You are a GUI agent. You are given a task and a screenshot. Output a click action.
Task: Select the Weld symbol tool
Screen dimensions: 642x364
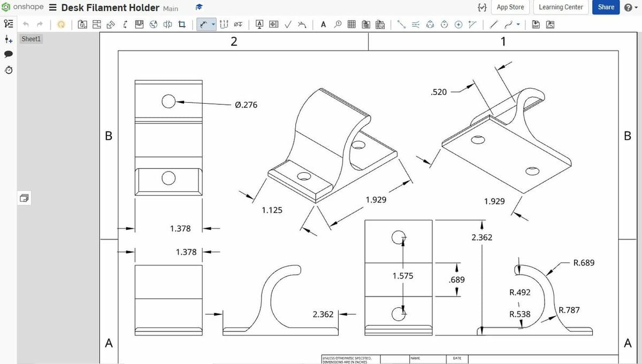[x=302, y=25]
